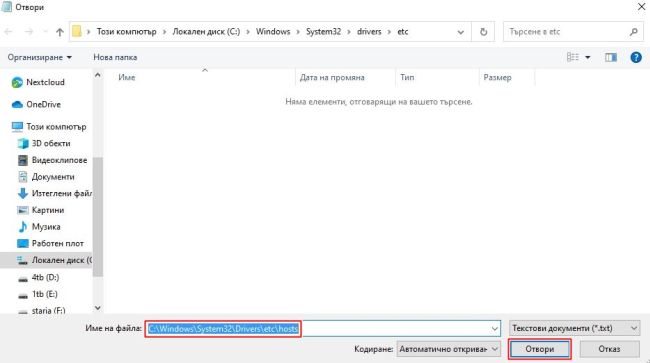The height and width of the screenshot is (363, 650).
Task: Click the Търсене в etc search box
Action: pos(573,32)
